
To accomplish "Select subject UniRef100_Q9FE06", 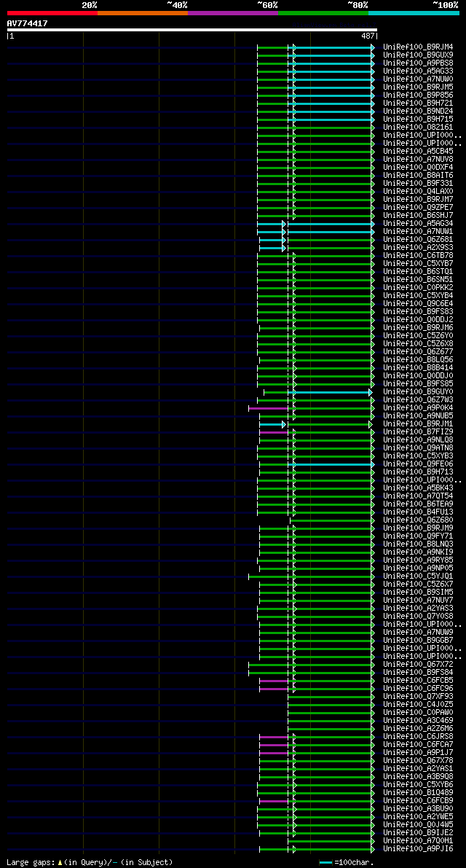I will coord(418,464).
